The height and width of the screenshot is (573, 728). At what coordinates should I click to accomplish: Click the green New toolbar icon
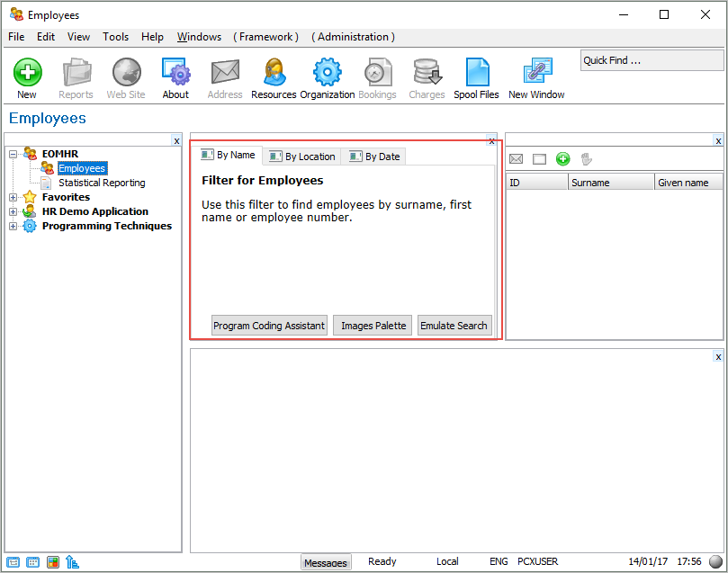click(x=27, y=72)
